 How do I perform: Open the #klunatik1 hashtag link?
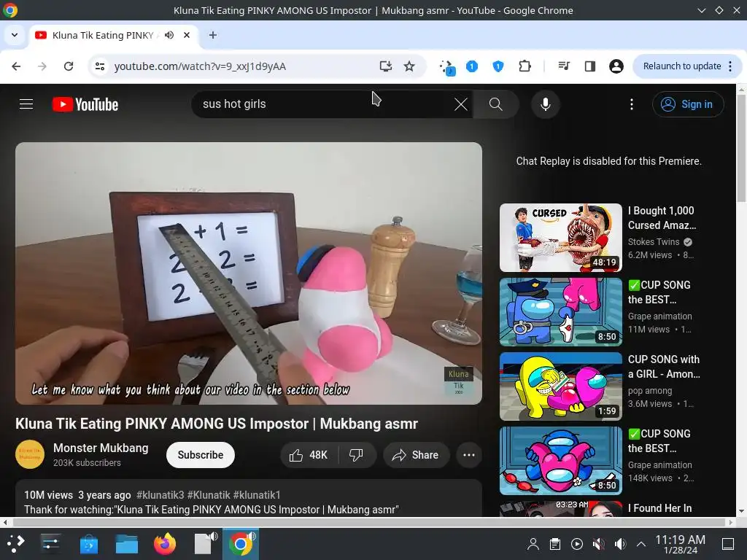point(257,495)
